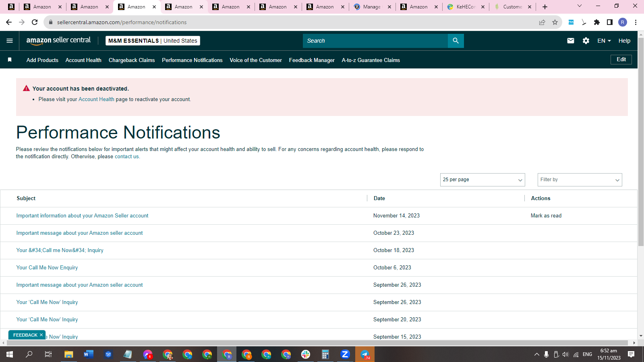The width and height of the screenshot is (644, 362).
Task: Open the Chrome three-dot menu
Action: click(636, 22)
